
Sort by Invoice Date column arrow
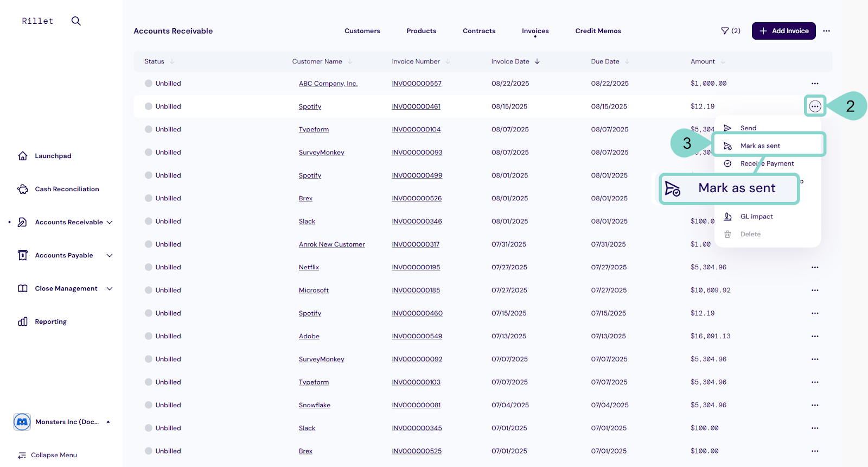click(x=537, y=61)
